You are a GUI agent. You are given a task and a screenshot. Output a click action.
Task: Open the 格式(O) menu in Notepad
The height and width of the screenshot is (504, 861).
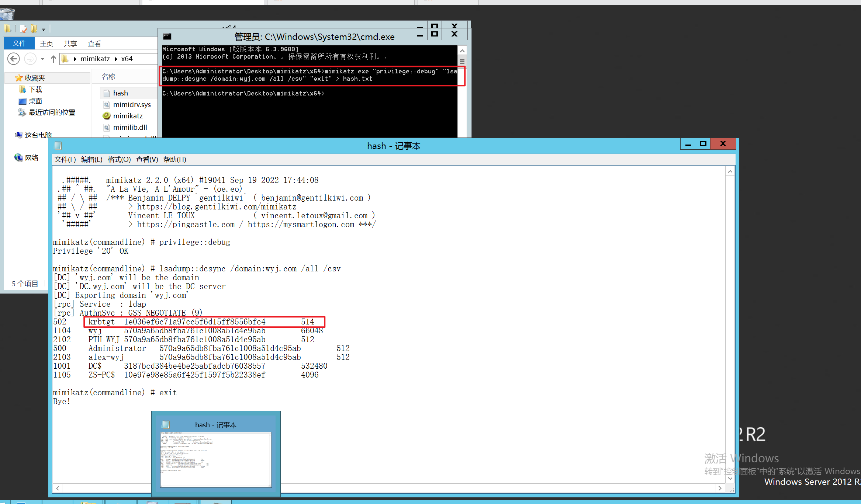(x=119, y=159)
